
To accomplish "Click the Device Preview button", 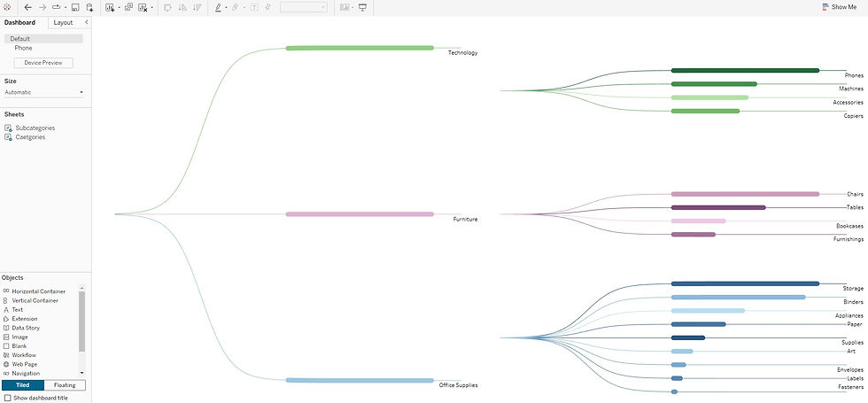I will tap(43, 63).
